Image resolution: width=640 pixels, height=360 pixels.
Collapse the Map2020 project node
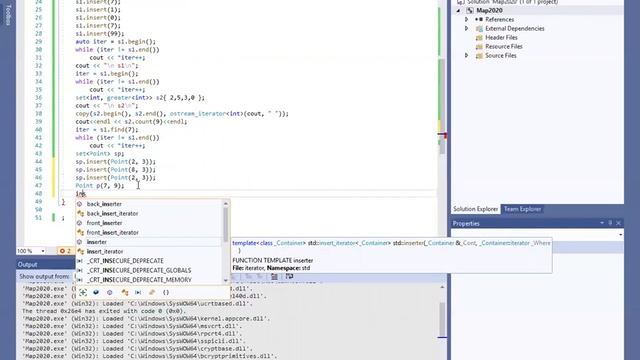(x=458, y=11)
